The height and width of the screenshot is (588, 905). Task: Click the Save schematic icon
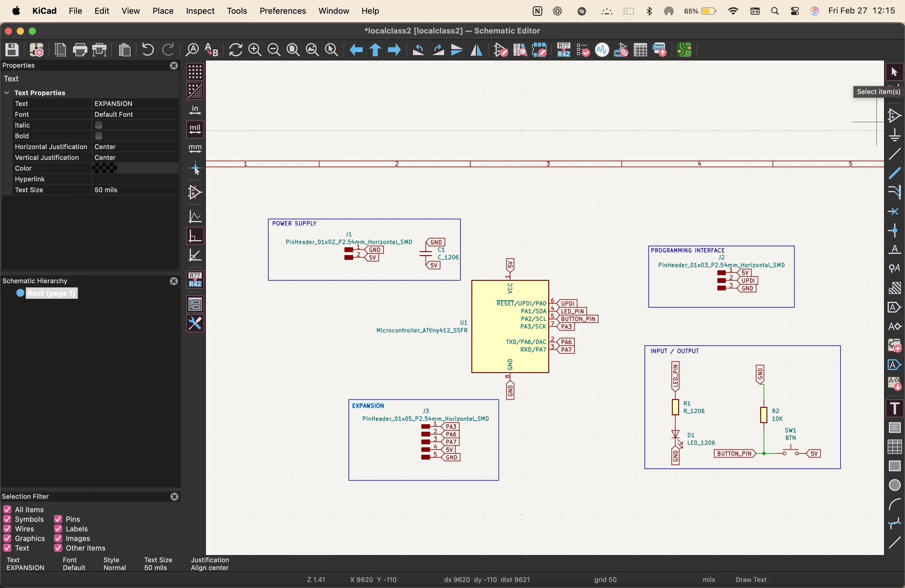(12, 50)
